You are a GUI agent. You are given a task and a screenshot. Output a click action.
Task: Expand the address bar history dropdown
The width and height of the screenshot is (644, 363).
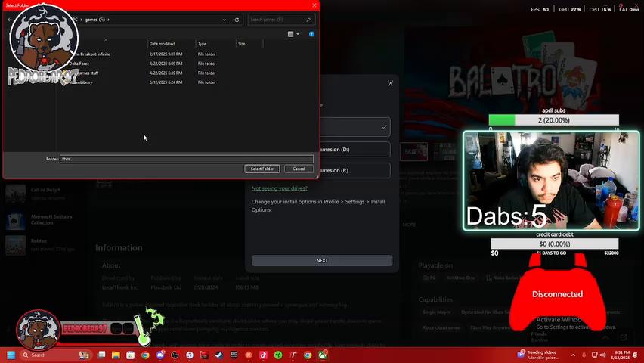coord(224,20)
